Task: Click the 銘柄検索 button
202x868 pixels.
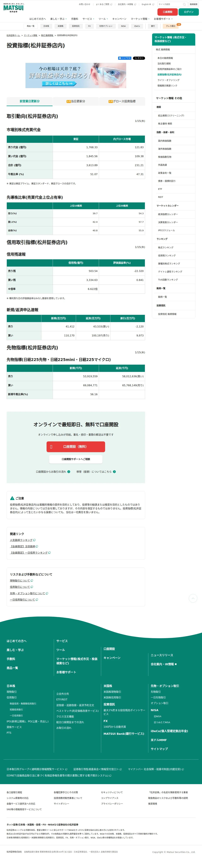Action: coord(194,4)
